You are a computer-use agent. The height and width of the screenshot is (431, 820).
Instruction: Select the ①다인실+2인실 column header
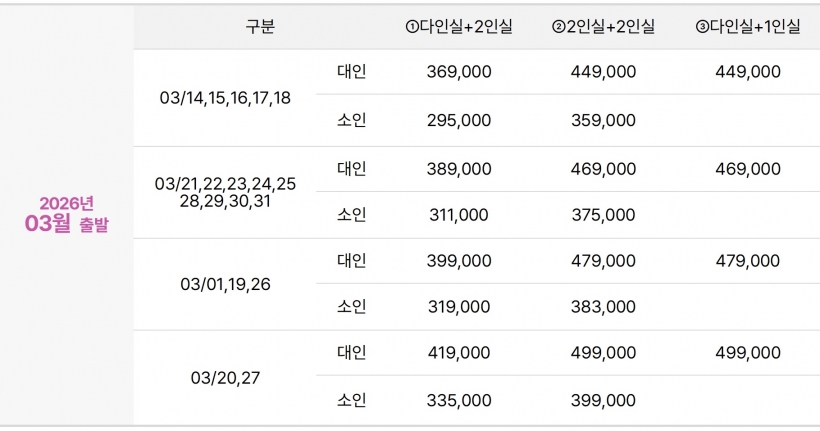click(458, 27)
